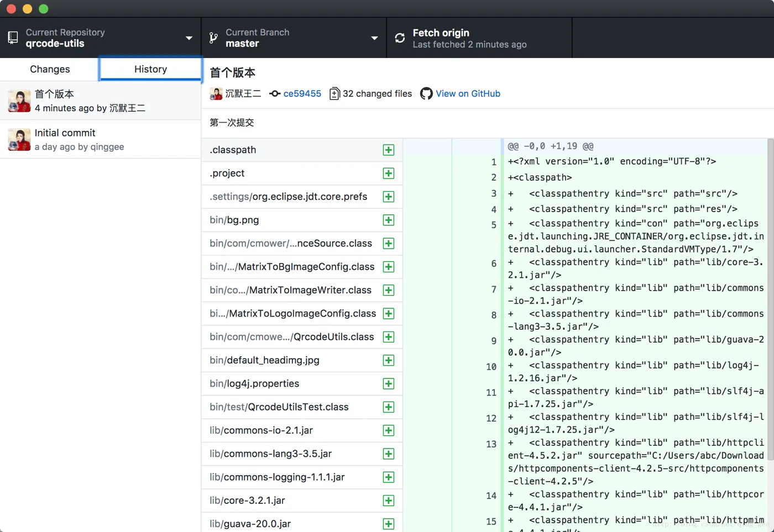Open the Current Repository dropdown
The width and height of the screenshot is (774, 532).
click(x=100, y=38)
